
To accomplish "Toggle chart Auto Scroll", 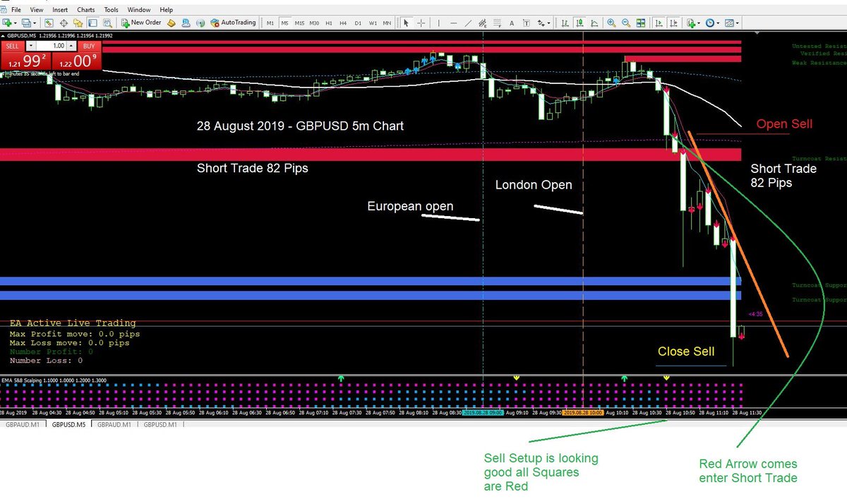I will tap(659, 23).
